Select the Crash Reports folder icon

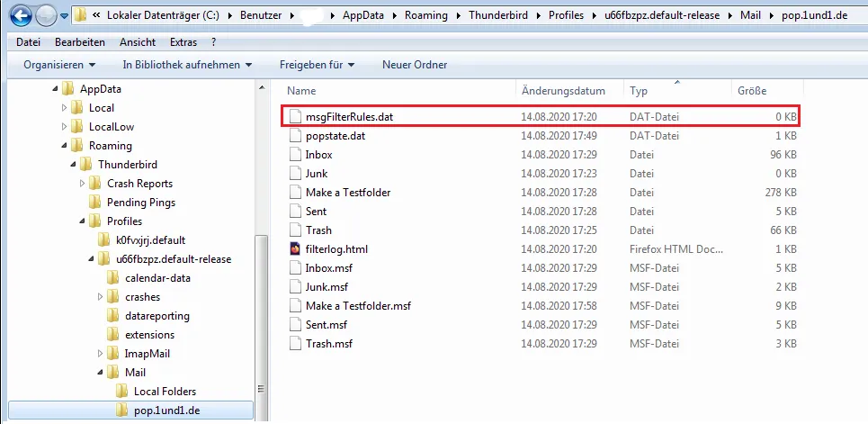(95, 184)
